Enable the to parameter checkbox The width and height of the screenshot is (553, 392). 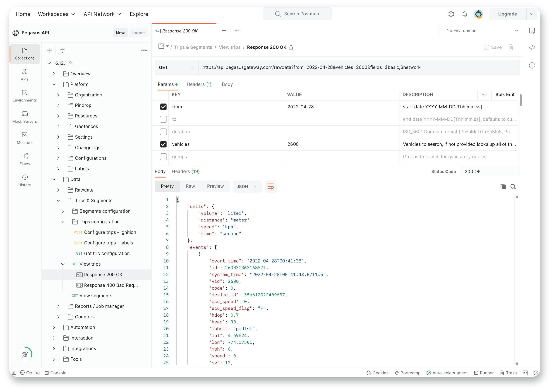coord(163,119)
